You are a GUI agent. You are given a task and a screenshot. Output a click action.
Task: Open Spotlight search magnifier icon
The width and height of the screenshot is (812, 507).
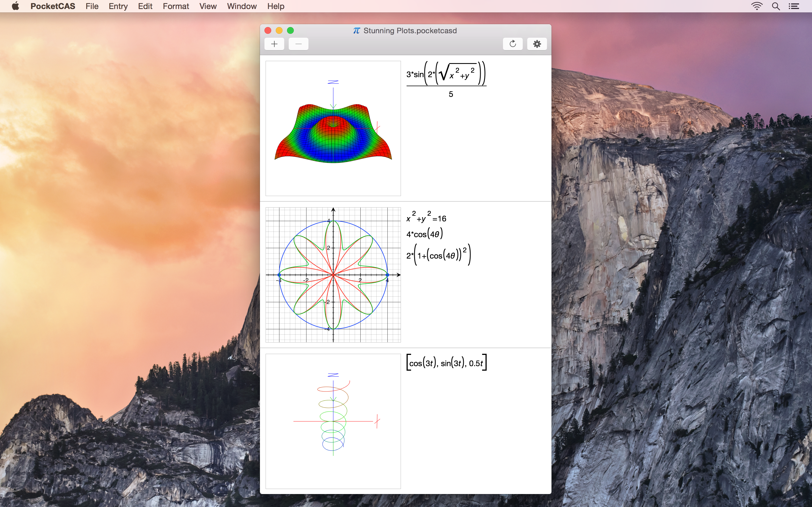tap(776, 6)
